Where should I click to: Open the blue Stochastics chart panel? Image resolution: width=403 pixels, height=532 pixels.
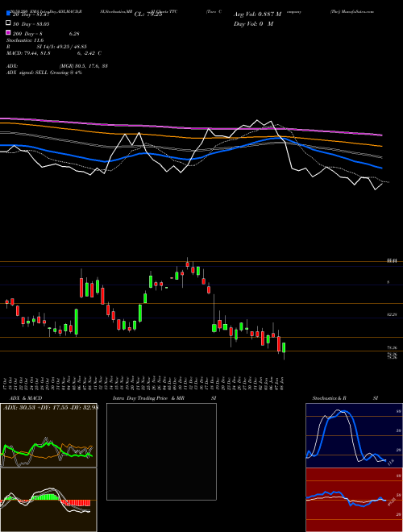pyautogui.click(x=354, y=435)
